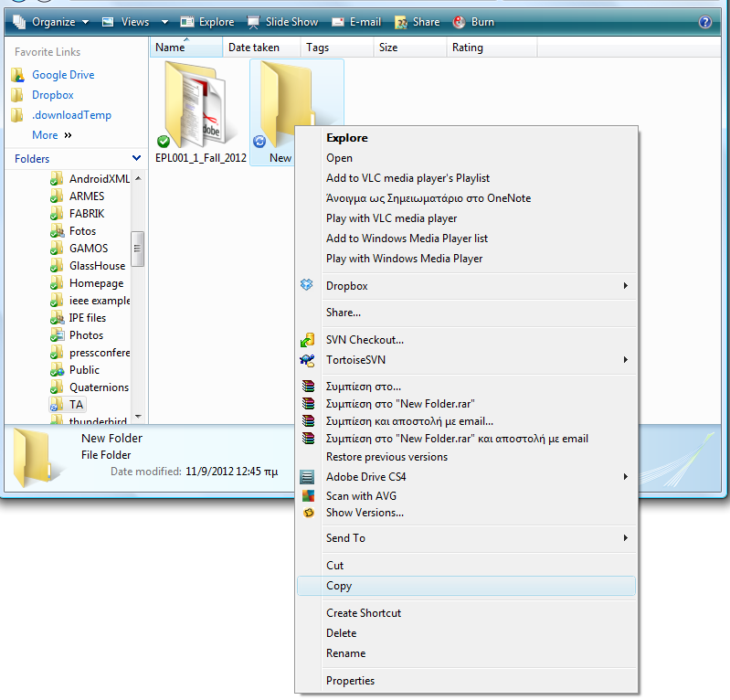Click the .downloadTemp folder icon
Image resolution: width=730 pixels, height=700 pixels.
[17, 115]
